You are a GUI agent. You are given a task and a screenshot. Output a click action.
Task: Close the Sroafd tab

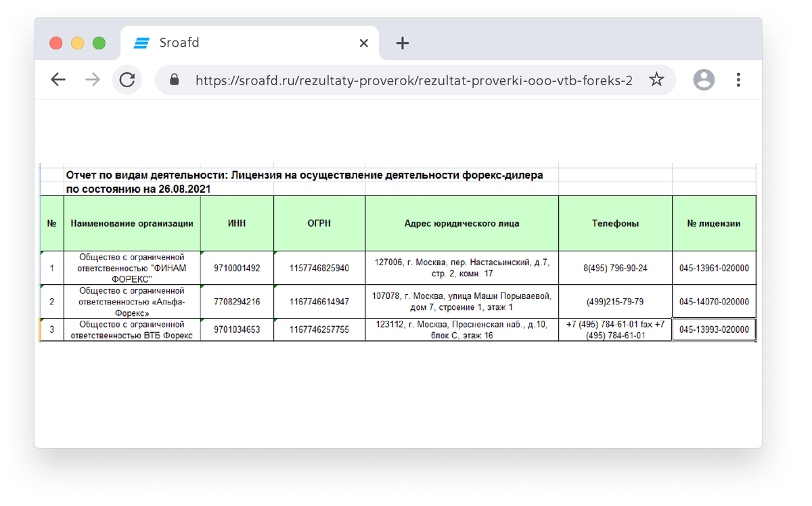[x=363, y=43]
